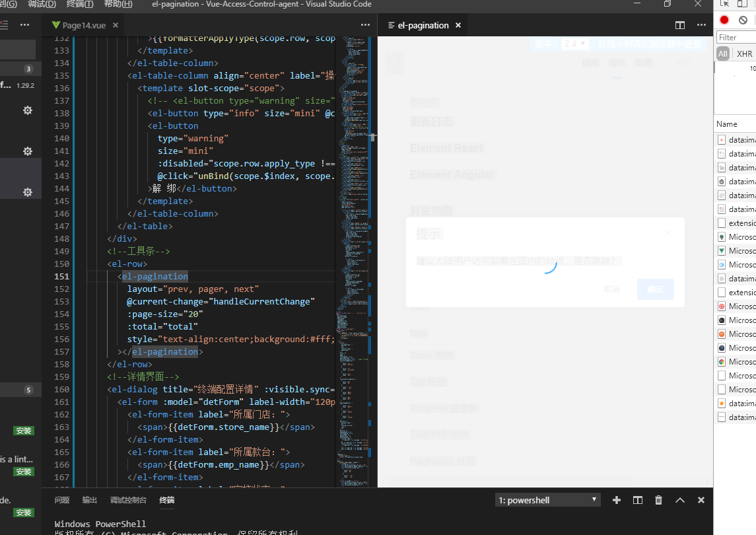Click line number 151 in the gutter
The height and width of the screenshot is (535, 756).
(61, 277)
